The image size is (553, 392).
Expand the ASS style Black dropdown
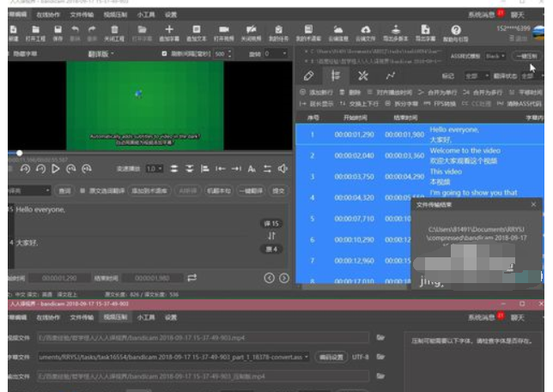click(x=496, y=54)
